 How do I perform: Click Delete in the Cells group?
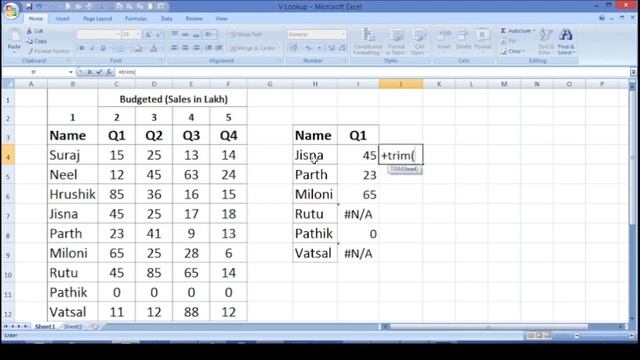click(x=463, y=40)
